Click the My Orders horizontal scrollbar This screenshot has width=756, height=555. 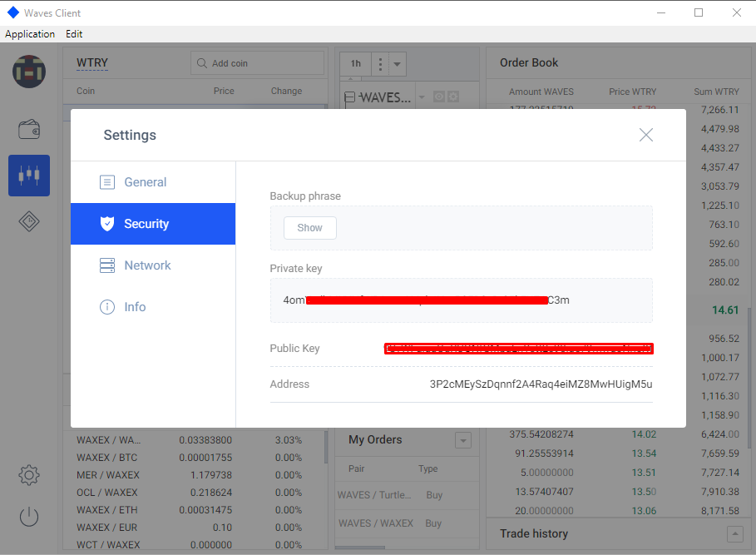[x=360, y=548]
